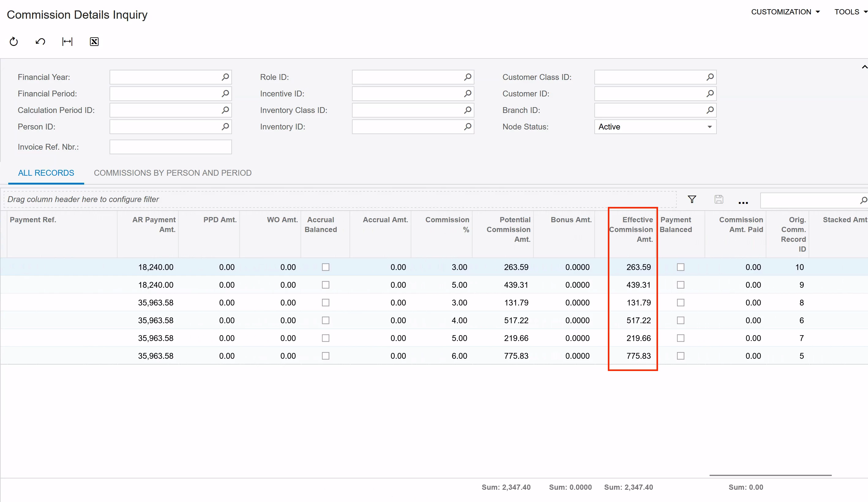The image size is (868, 502).
Task: Click the Cancel/undo icon in the toolbar
Action: click(x=40, y=41)
